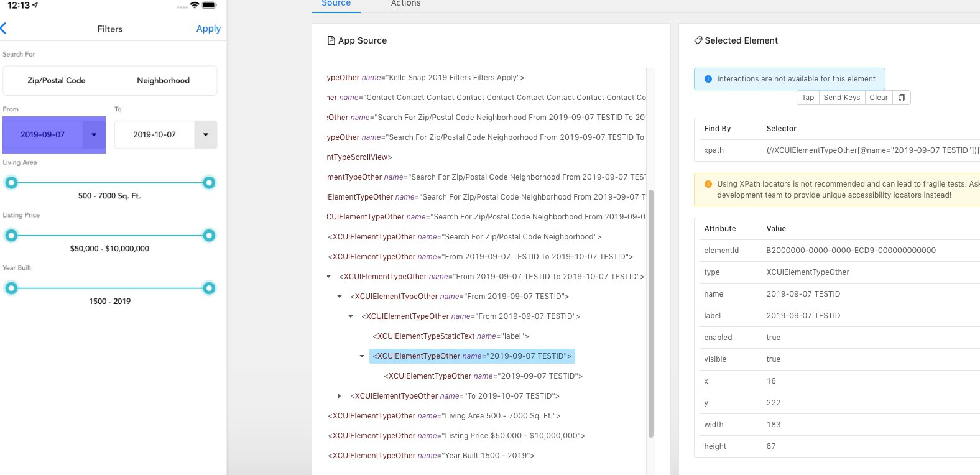Click the type value XCUIElementTypeOther

point(808,272)
